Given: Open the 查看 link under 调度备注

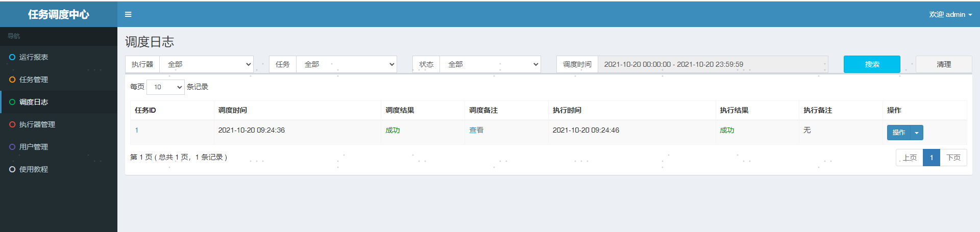Looking at the screenshot, I should 476,130.
